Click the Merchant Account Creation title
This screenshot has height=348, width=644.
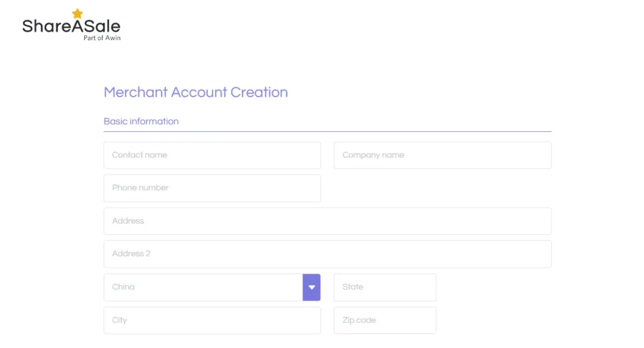(196, 92)
